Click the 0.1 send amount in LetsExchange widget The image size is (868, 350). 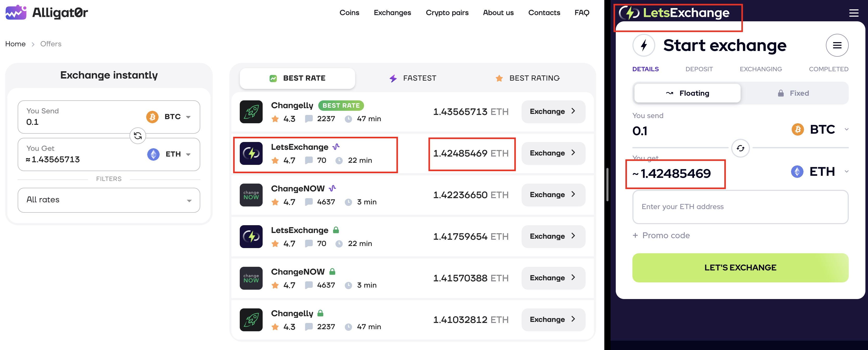[x=639, y=131]
